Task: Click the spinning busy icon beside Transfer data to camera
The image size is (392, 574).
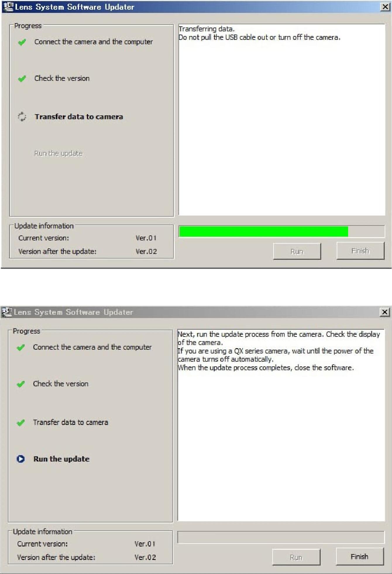Action: 22,117
